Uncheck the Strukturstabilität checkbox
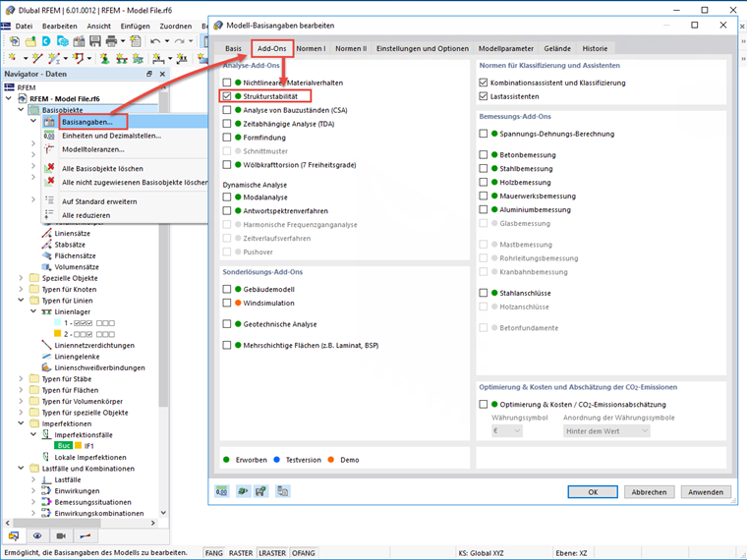The height and width of the screenshot is (560, 747). point(227,96)
